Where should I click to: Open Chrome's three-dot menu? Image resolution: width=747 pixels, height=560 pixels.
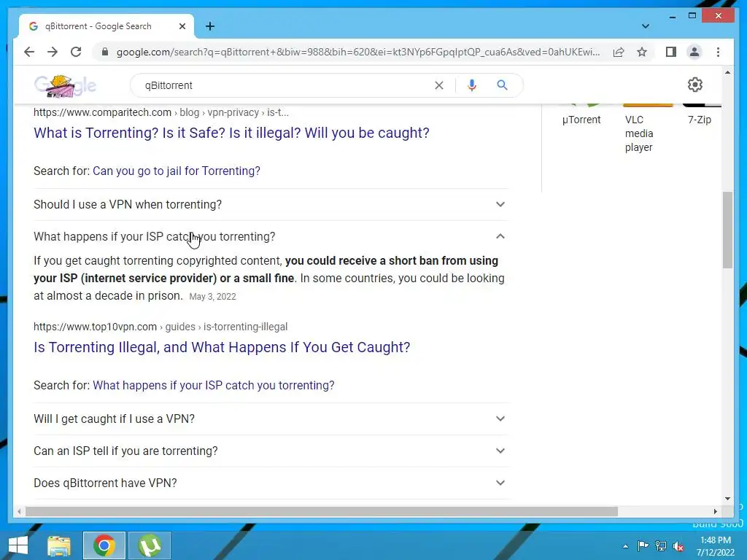(718, 52)
